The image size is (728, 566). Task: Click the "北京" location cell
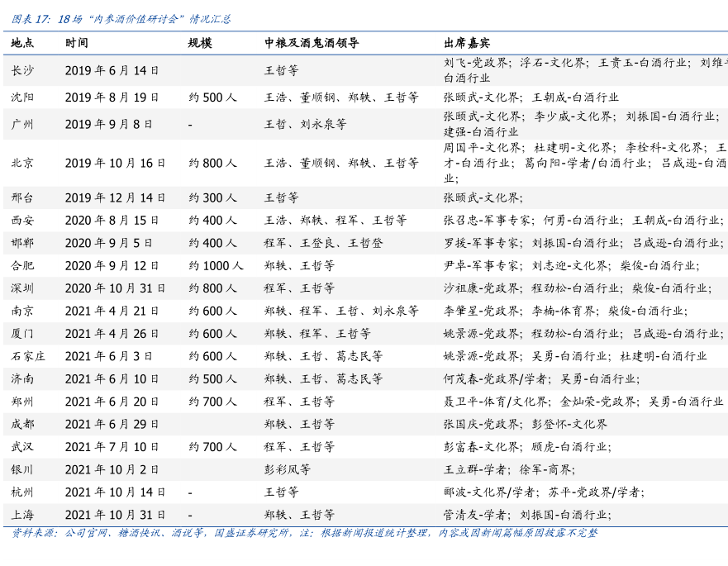[22, 164]
